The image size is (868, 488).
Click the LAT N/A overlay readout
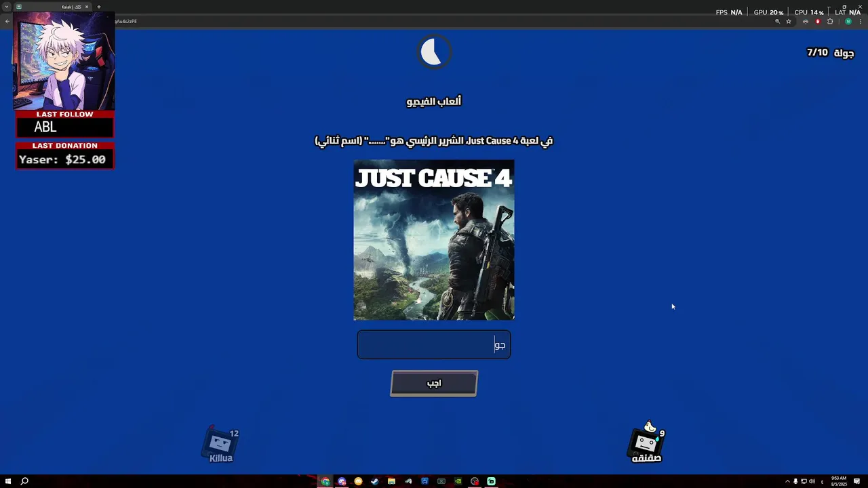click(848, 12)
